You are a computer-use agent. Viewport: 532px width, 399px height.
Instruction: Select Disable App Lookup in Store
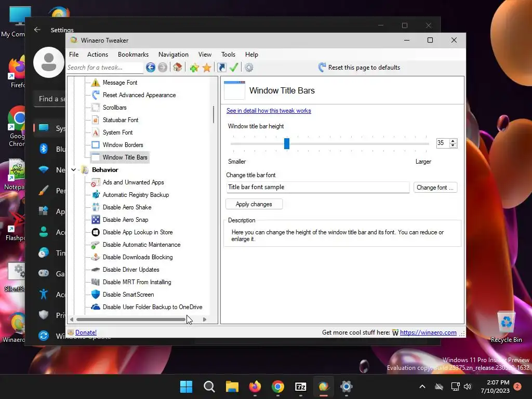138,232
